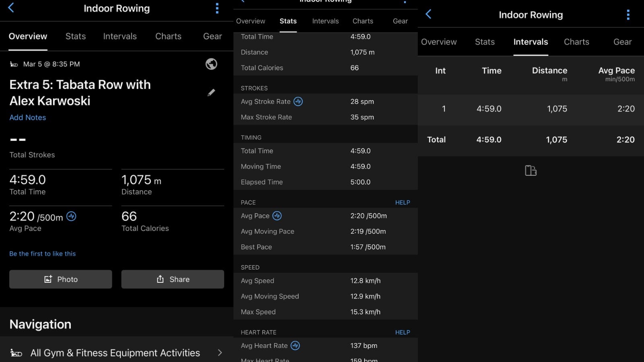This screenshot has height=362, width=644.
Task: Edit activity title with pencil icon
Action: [x=211, y=93]
